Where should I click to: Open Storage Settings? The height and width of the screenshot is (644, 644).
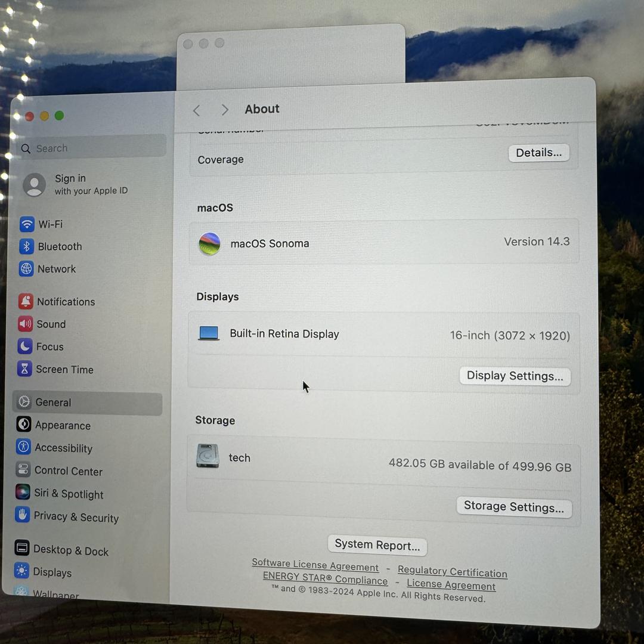[x=514, y=507]
